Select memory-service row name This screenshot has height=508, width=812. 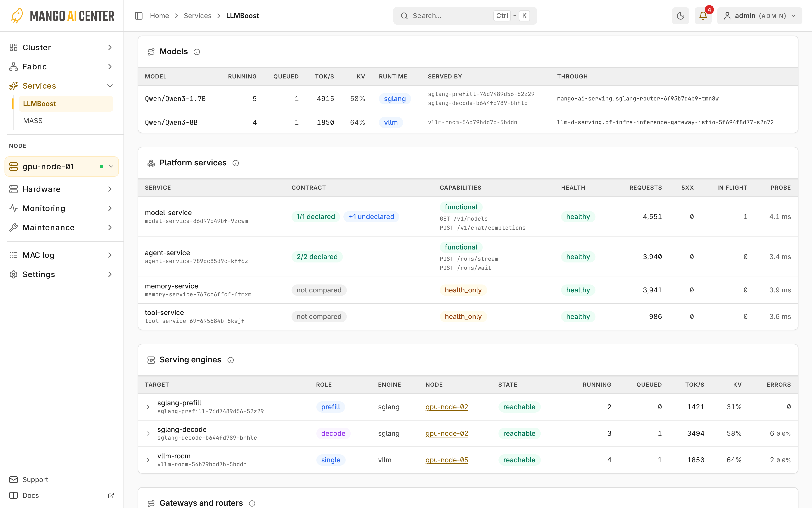pyautogui.click(x=171, y=286)
